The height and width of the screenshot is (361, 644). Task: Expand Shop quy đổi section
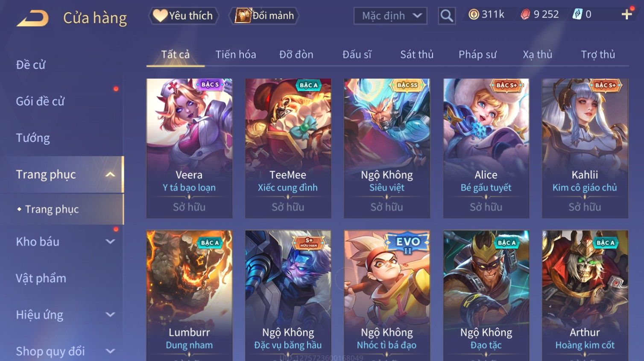[x=110, y=351]
